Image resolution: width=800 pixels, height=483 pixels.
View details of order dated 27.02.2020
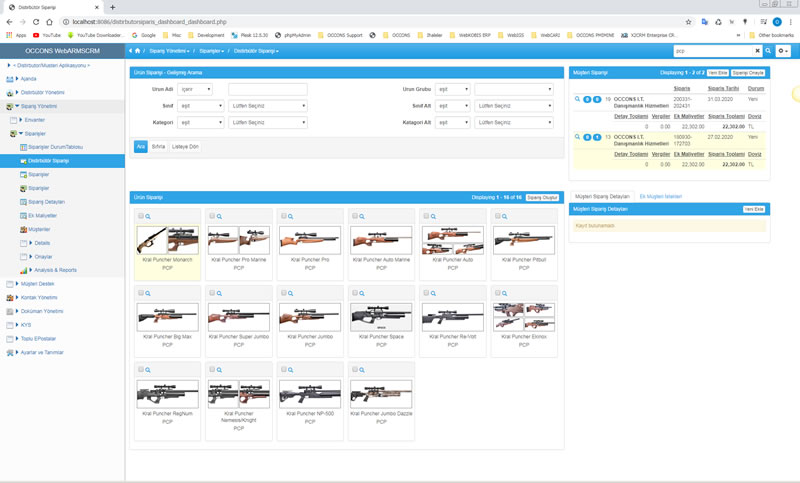[577, 137]
